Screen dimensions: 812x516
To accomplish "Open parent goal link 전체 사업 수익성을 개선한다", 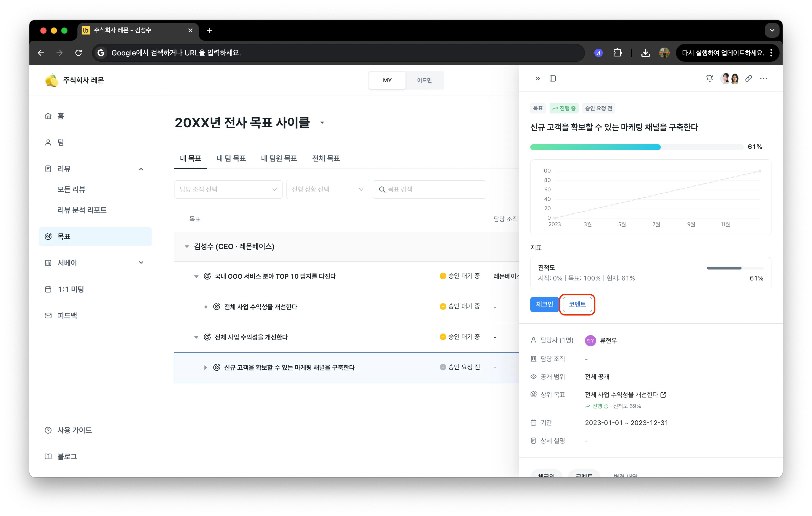I will 622,394.
